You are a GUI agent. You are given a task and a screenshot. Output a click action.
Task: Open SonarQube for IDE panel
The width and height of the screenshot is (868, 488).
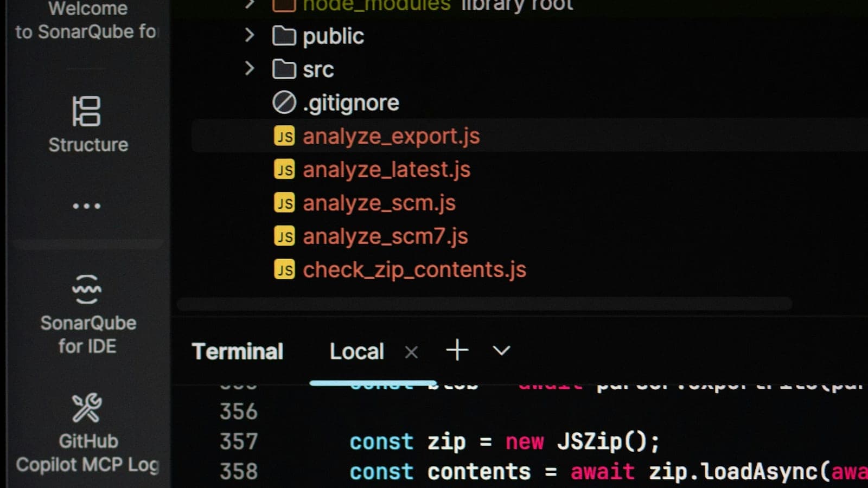87,314
